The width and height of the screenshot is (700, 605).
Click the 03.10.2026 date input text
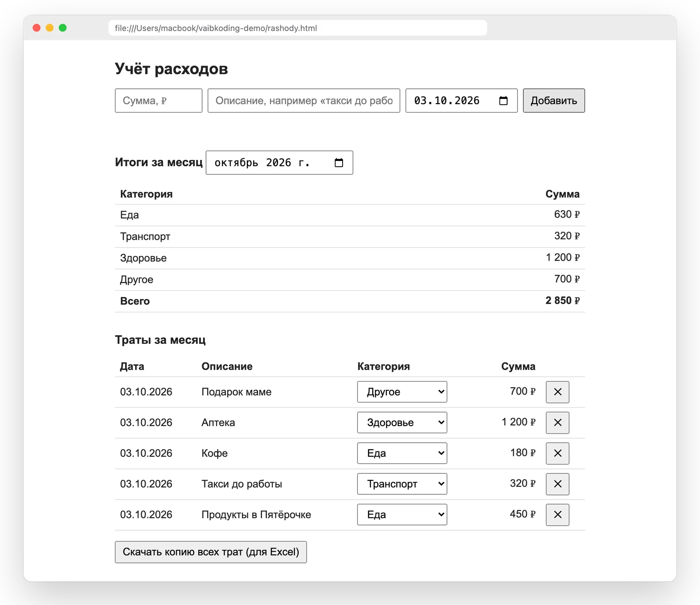(x=447, y=101)
